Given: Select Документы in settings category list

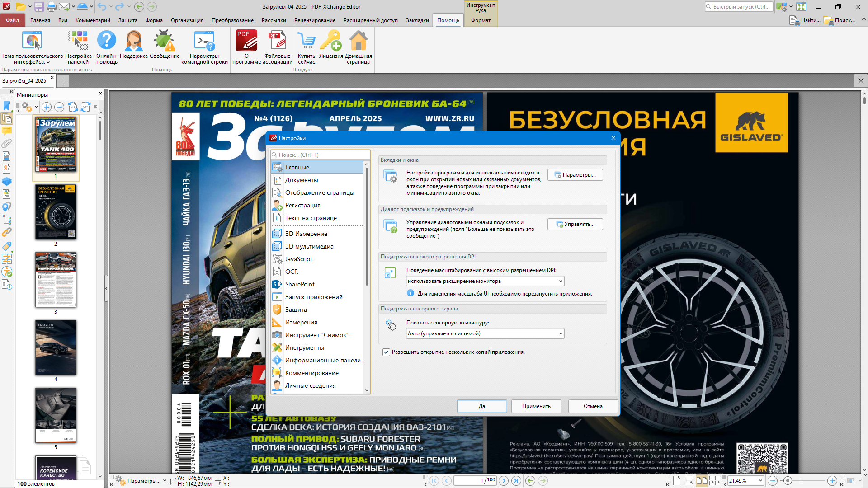Looking at the screenshot, I should 302,180.
